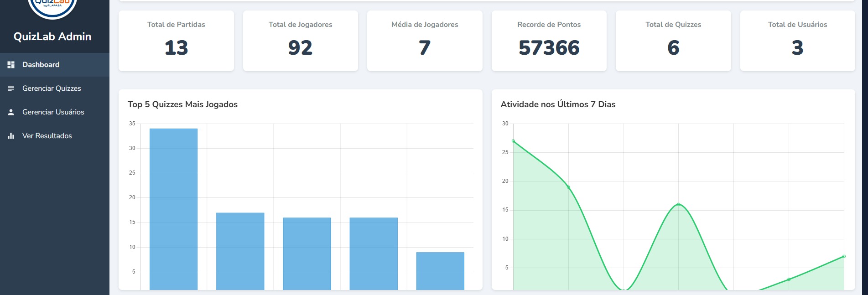This screenshot has width=868, height=295.
Task: Go to the Gerenciar Usuários text link
Action: (53, 112)
